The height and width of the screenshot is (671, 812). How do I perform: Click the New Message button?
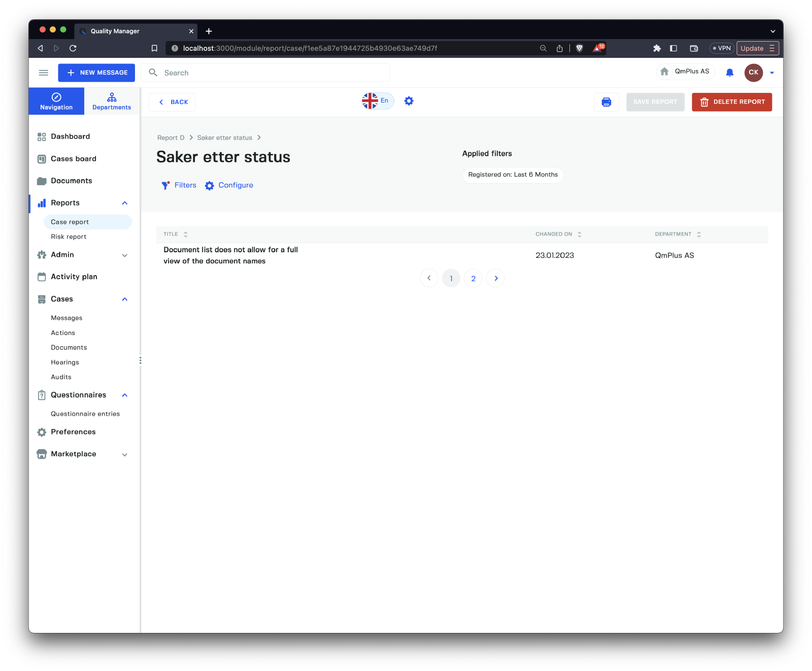pyautogui.click(x=96, y=73)
